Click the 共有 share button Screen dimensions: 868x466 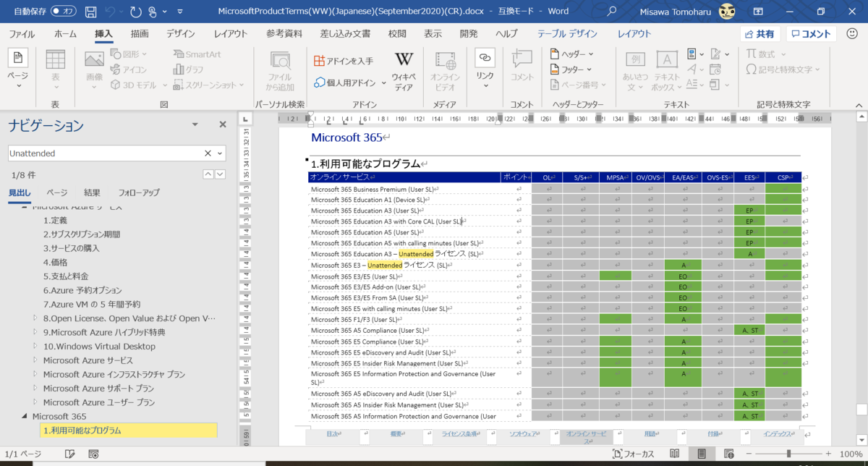[760, 34]
